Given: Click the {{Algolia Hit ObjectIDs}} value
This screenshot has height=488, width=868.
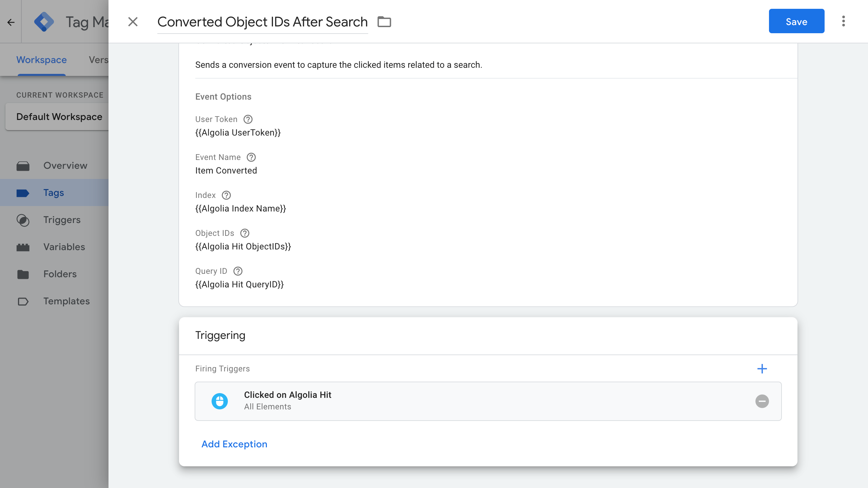Looking at the screenshot, I should (243, 246).
